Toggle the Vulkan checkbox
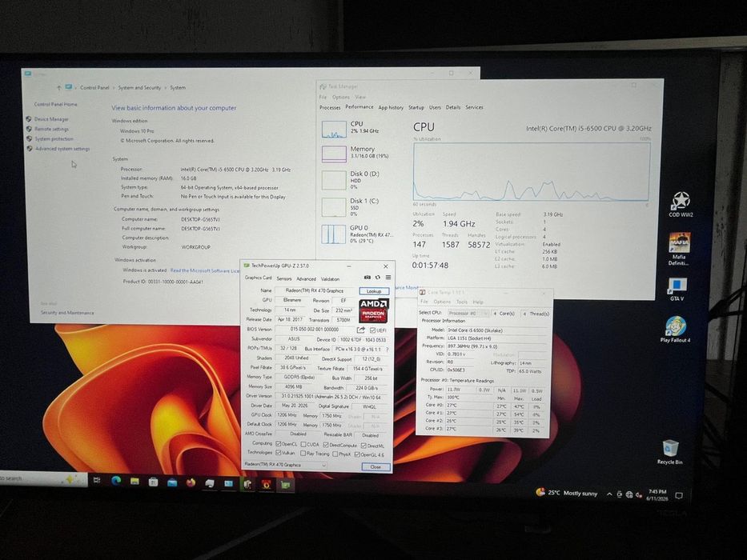Image resolution: width=747 pixels, height=560 pixels. click(x=278, y=453)
